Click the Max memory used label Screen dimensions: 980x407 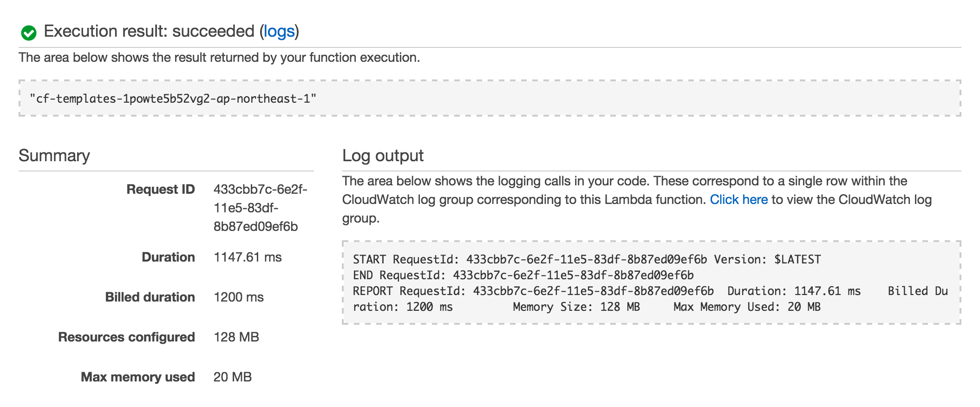point(138,377)
